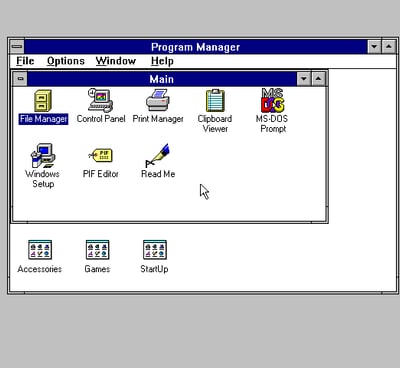400x368 pixels.
Task: Maximize the Program Manager window
Action: [x=389, y=47]
